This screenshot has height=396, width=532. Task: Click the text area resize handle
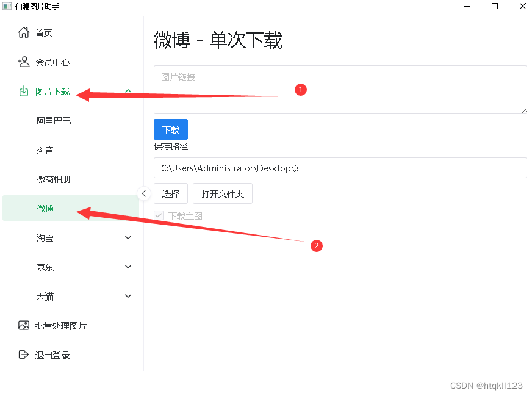tap(524, 111)
